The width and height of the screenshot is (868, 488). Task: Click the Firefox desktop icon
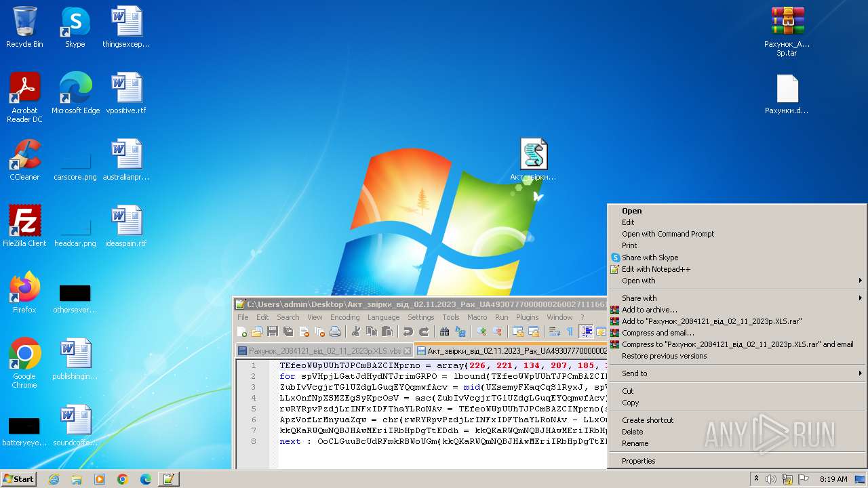click(24, 292)
